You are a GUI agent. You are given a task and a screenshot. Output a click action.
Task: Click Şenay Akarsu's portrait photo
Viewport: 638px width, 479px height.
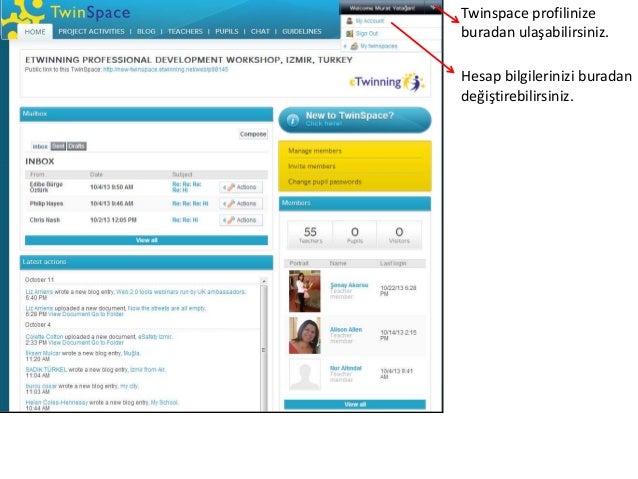(305, 291)
